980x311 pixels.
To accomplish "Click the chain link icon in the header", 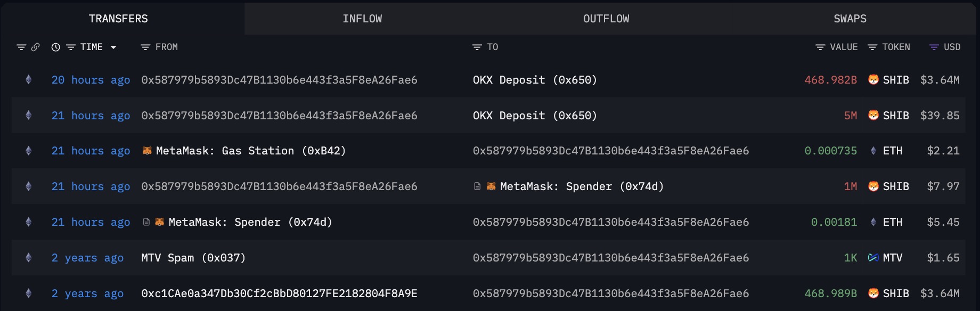I will pyautogui.click(x=36, y=47).
